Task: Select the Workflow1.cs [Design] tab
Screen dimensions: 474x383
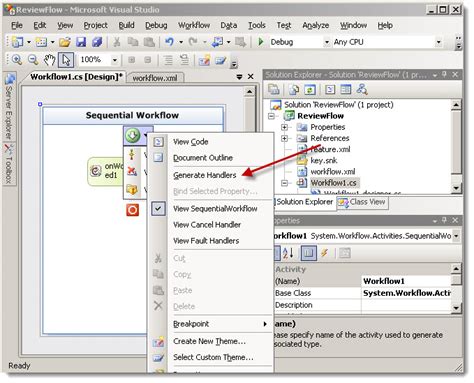Action: pyautogui.click(x=76, y=77)
